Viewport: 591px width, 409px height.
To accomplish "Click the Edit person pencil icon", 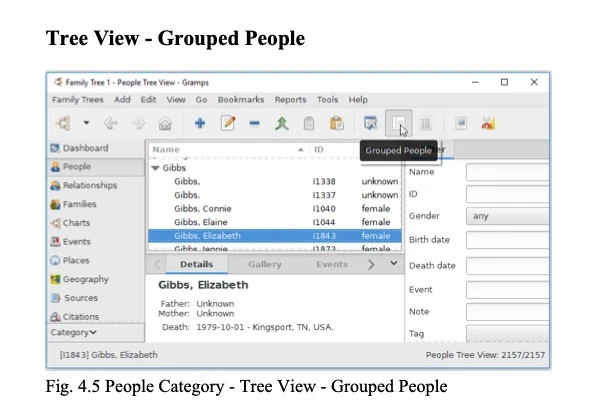I will [228, 123].
